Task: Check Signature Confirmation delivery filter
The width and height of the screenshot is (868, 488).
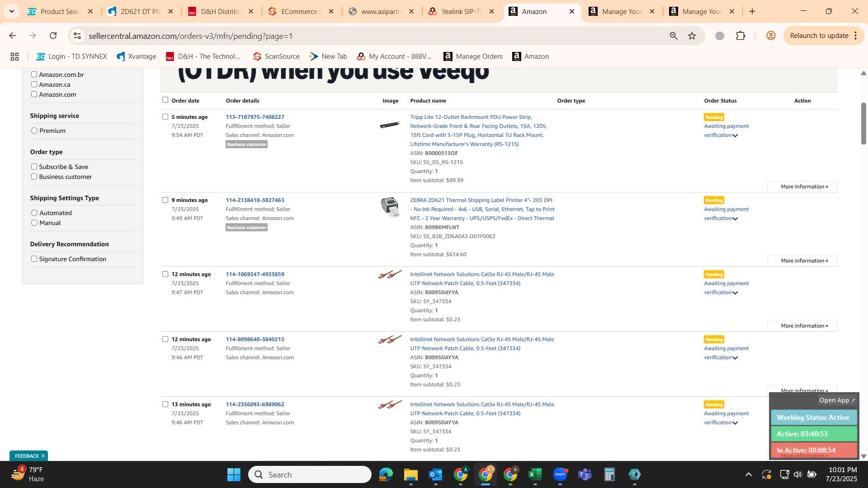Action: pos(34,259)
